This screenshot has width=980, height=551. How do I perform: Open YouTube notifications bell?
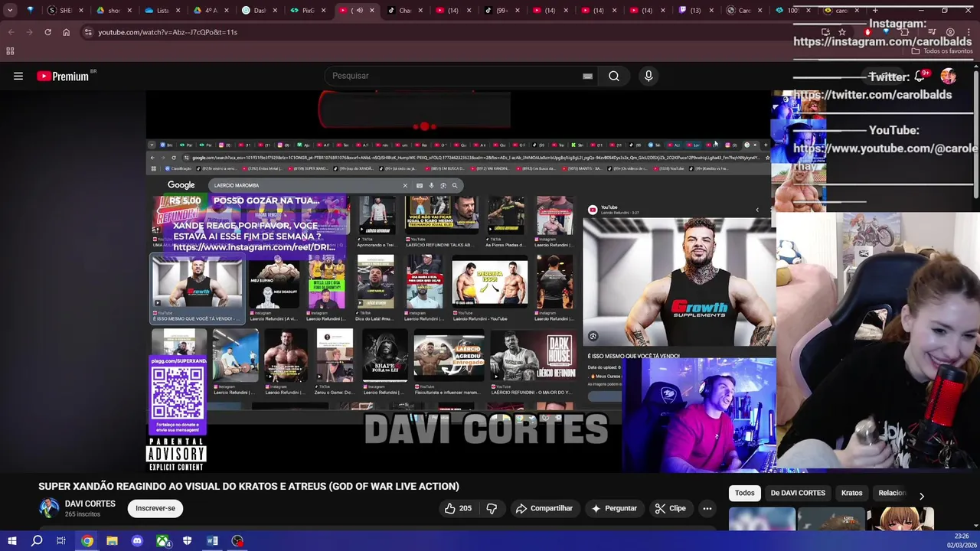[920, 76]
